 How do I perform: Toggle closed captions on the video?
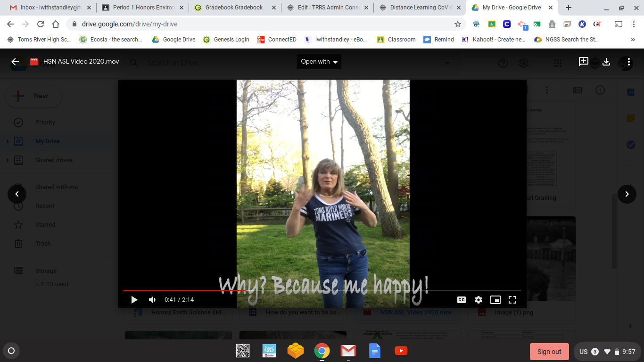point(462,300)
